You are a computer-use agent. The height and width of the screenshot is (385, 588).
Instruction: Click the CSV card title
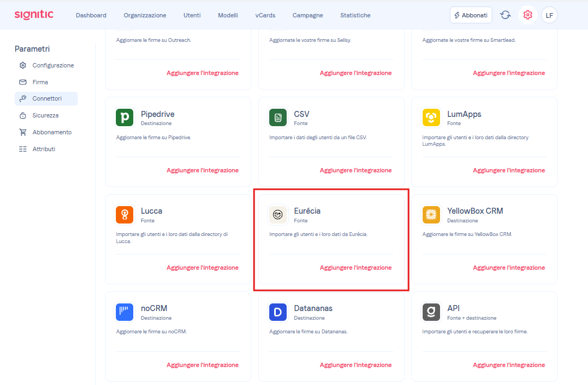click(x=301, y=114)
